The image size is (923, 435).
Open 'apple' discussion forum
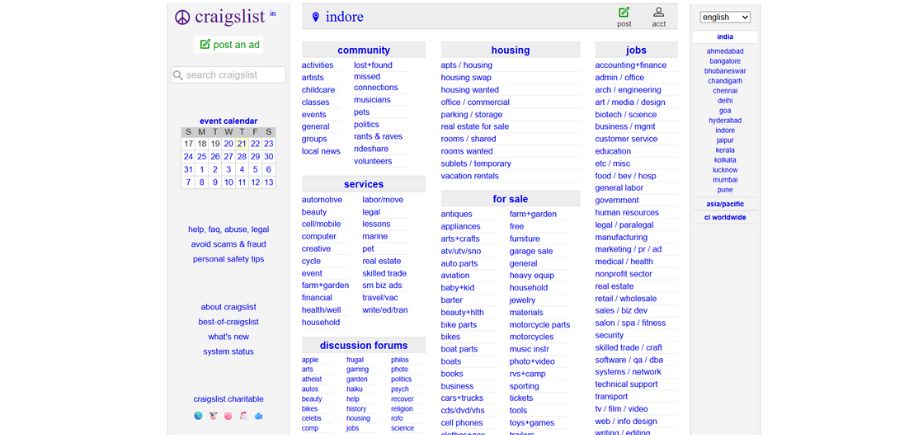pos(310,360)
